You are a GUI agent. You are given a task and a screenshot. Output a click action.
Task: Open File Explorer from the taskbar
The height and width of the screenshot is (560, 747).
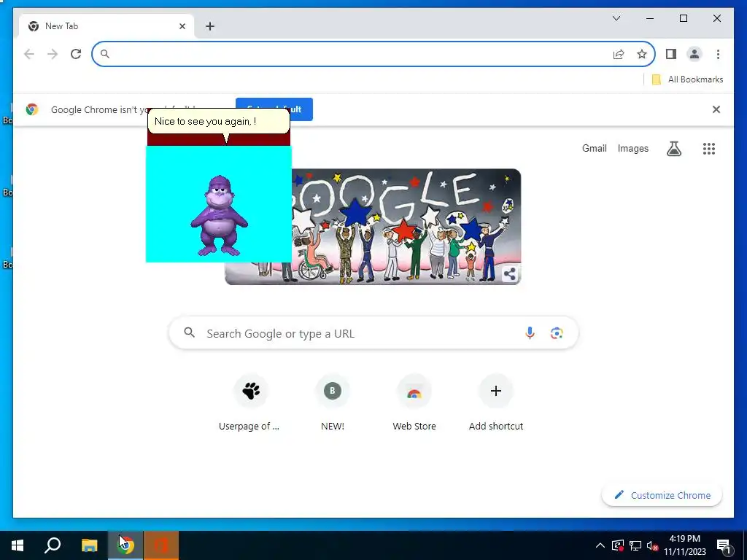click(x=89, y=545)
